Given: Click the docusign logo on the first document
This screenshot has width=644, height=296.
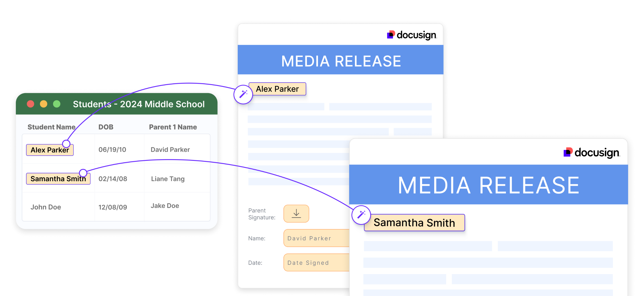Looking at the screenshot, I should (x=412, y=35).
